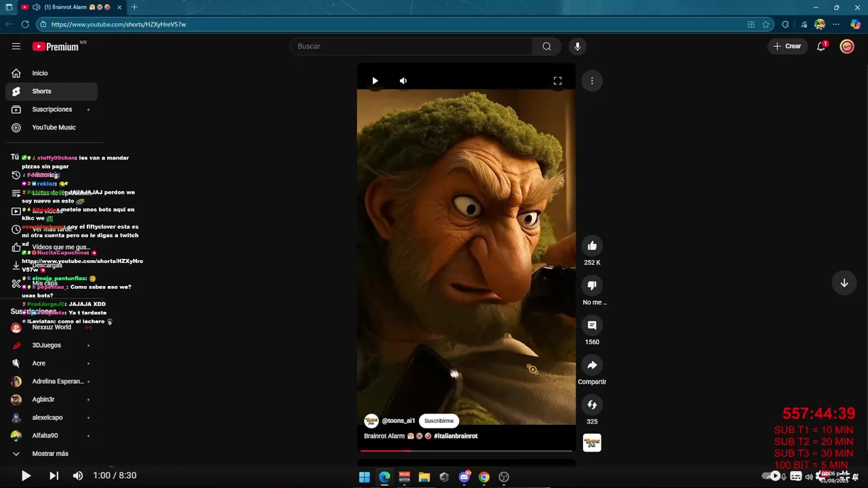This screenshot has height=488, width=868.
Task: Play the Short with the top-left play icon
Action: [375, 81]
